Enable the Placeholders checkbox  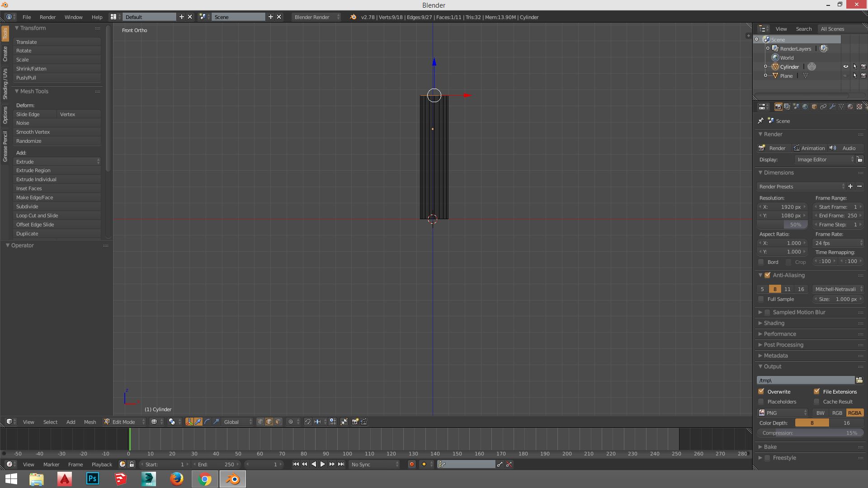pos(761,401)
